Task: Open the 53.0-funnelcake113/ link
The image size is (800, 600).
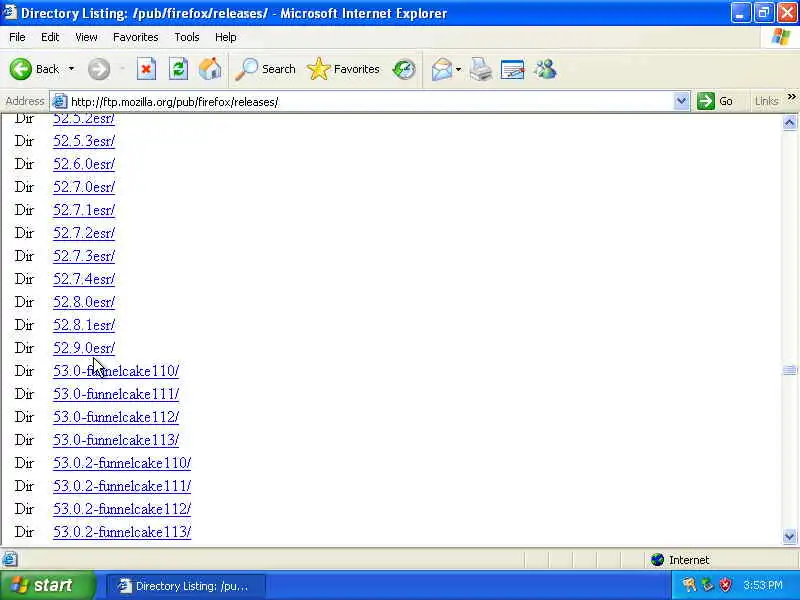Action: point(116,440)
